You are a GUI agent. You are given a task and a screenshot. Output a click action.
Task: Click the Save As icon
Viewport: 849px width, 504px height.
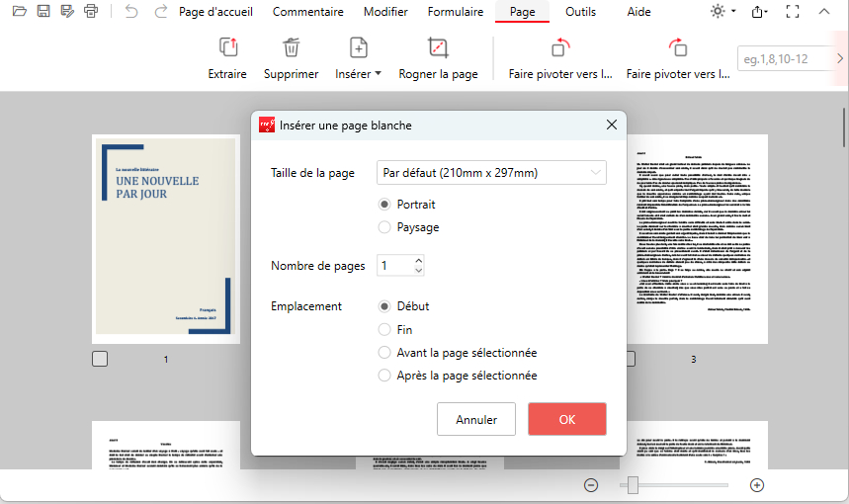67,11
